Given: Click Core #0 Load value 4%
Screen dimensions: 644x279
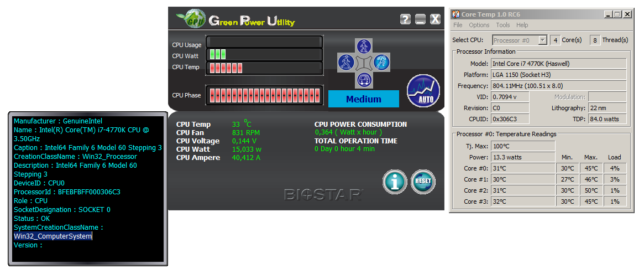Looking at the screenshot, I should 615,168.
